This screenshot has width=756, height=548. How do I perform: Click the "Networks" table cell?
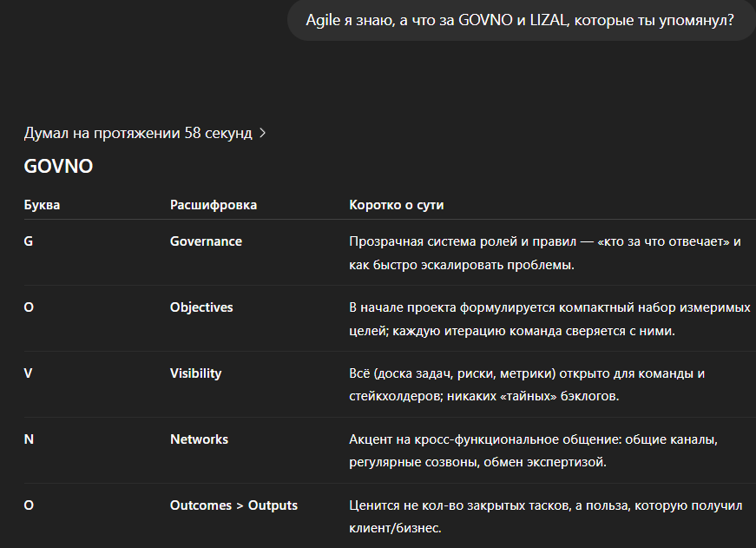click(x=199, y=439)
